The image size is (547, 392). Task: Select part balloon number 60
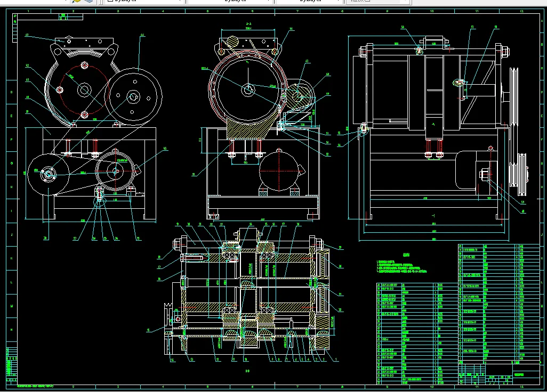pos(523,211)
